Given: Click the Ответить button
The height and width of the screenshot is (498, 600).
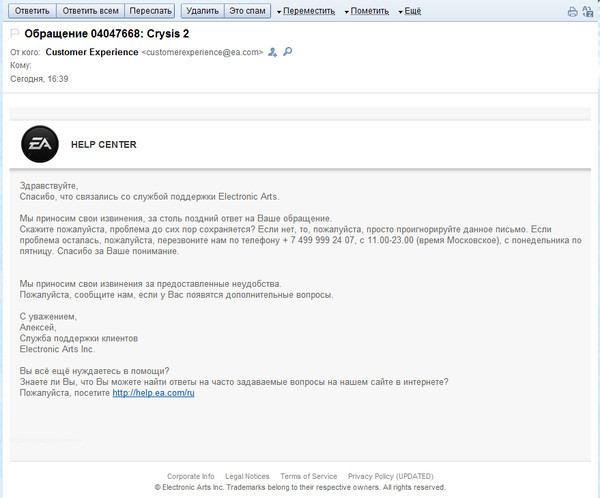Looking at the screenshot, I should tap(32, 11).
